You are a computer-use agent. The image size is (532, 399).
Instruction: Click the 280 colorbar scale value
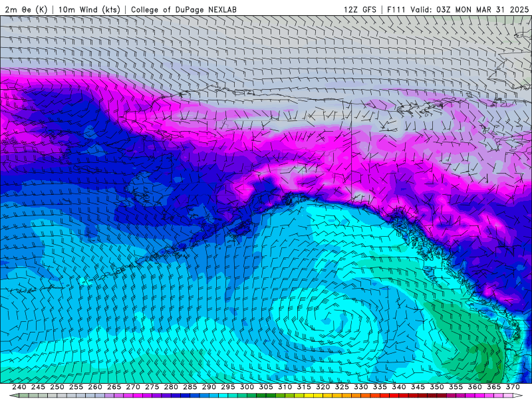click(171, 387)
